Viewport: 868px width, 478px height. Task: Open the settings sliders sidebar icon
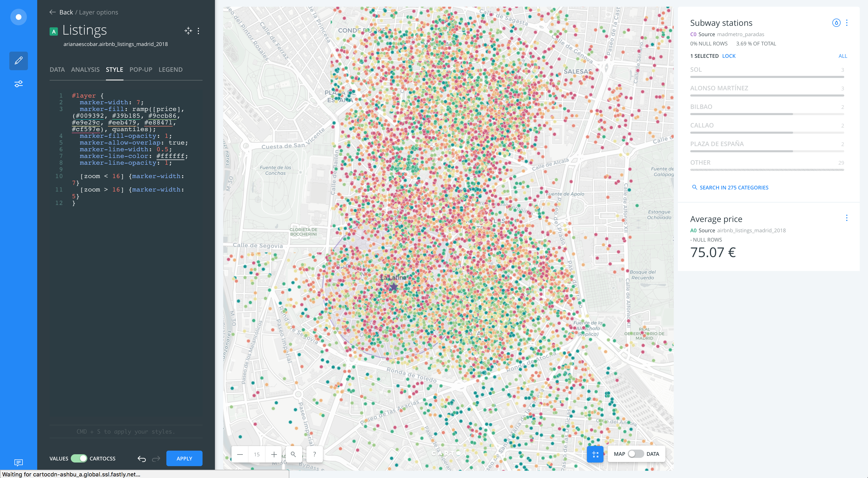click(19, 84)
